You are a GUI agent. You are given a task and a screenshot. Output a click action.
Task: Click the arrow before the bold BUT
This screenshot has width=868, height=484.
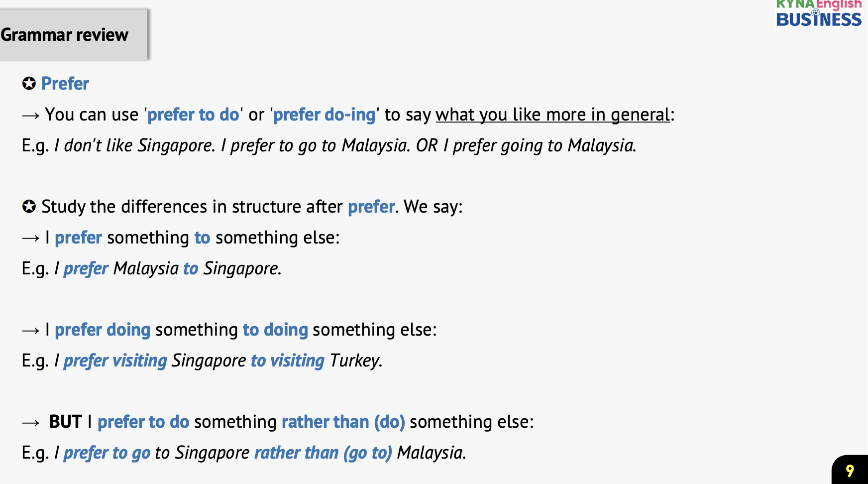point(30,423)
